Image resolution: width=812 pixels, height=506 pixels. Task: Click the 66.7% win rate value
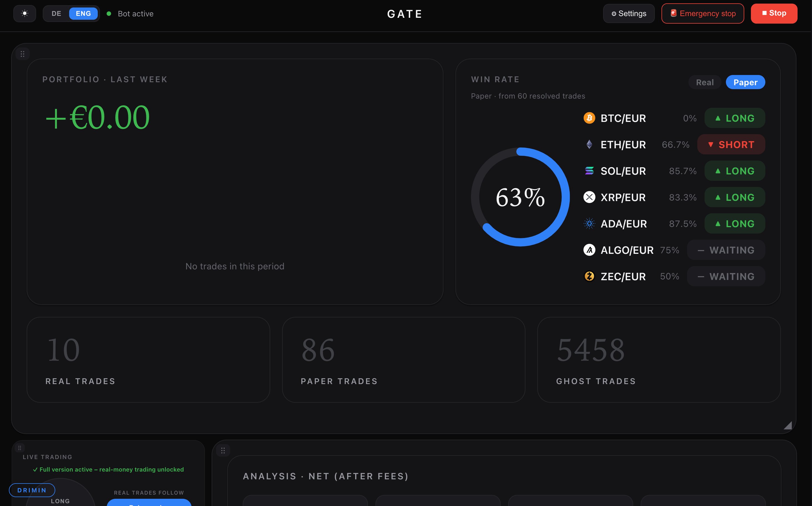click(x=675, y=145)
